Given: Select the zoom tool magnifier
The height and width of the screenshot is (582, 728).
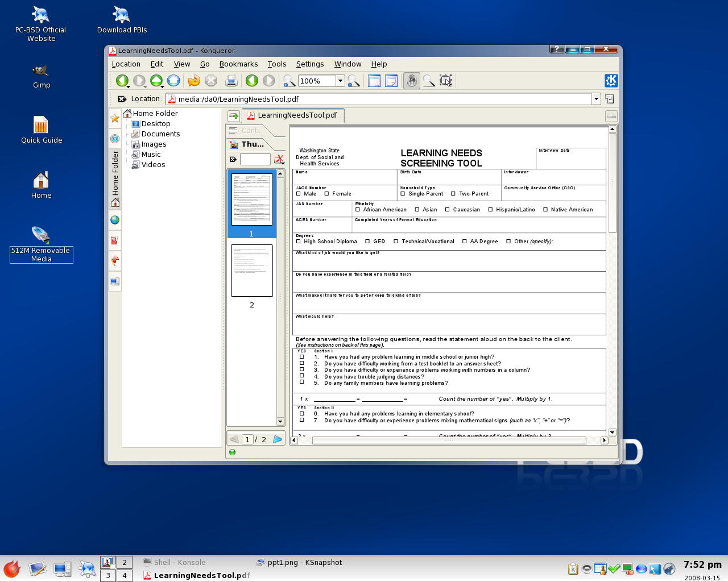Looking at the screenshot, I should [429, 81].
